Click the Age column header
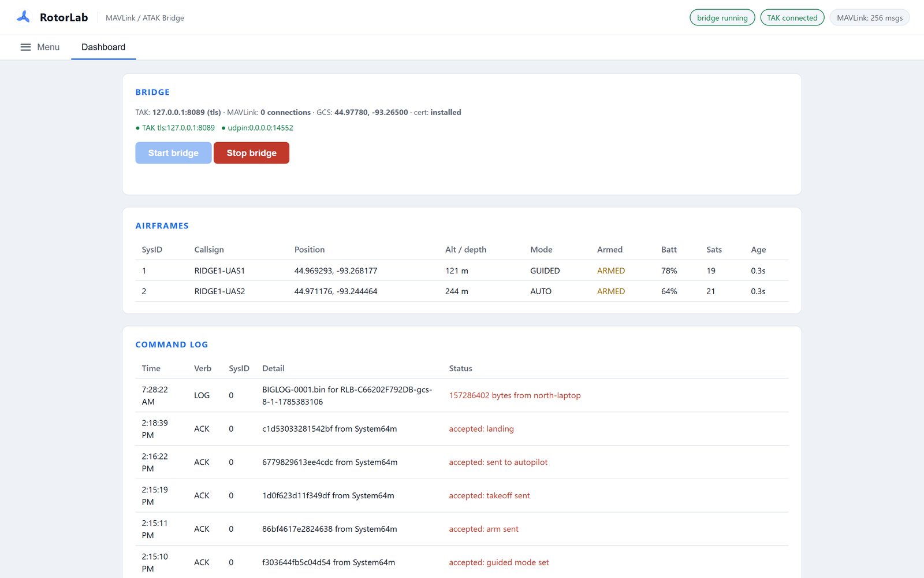The width and height of the screenshot is (924, 578). pyautogui.click(x=758, y=250)
